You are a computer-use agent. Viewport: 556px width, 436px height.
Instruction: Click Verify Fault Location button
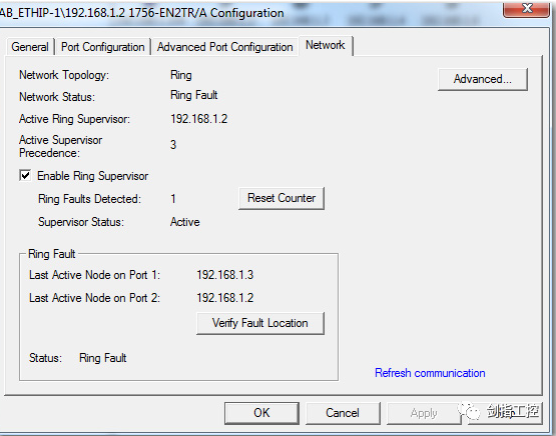coord(260,323)
